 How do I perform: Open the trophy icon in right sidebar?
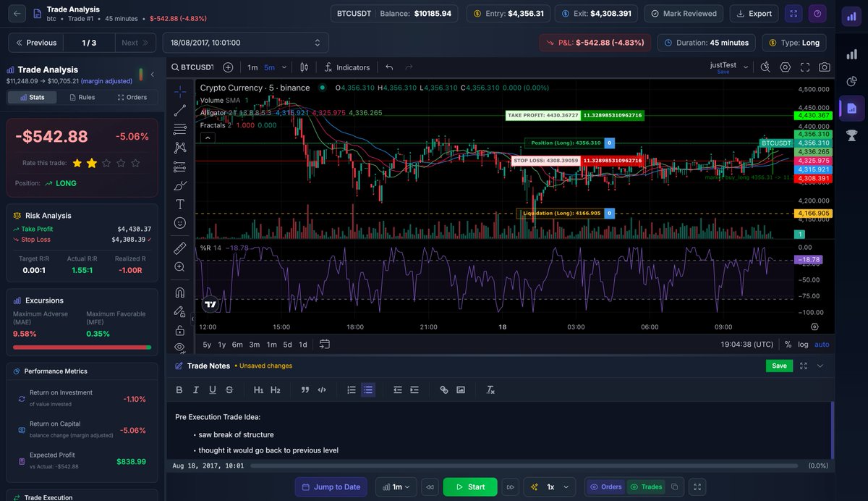coord(851,135)
